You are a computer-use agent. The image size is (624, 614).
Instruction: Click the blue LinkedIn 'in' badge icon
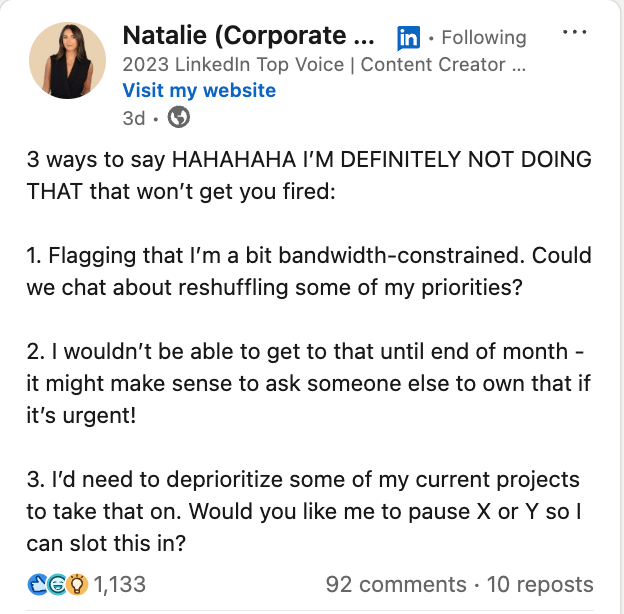408,38
